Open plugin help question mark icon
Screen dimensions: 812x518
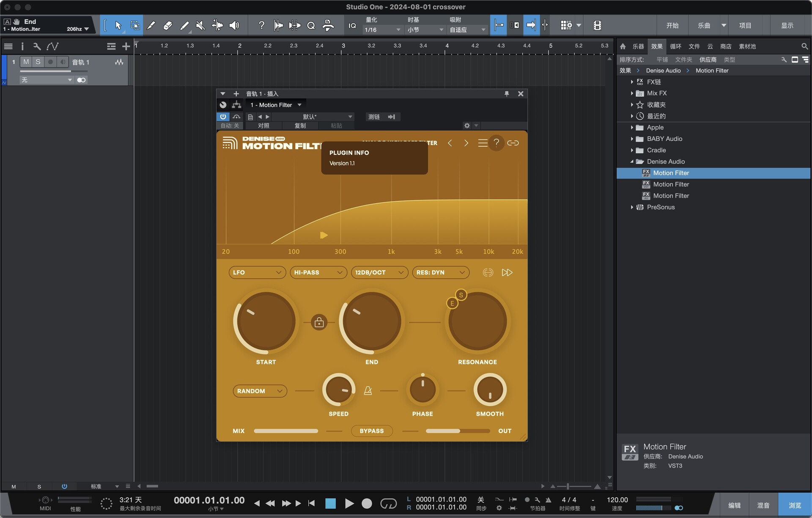point(497,143)
